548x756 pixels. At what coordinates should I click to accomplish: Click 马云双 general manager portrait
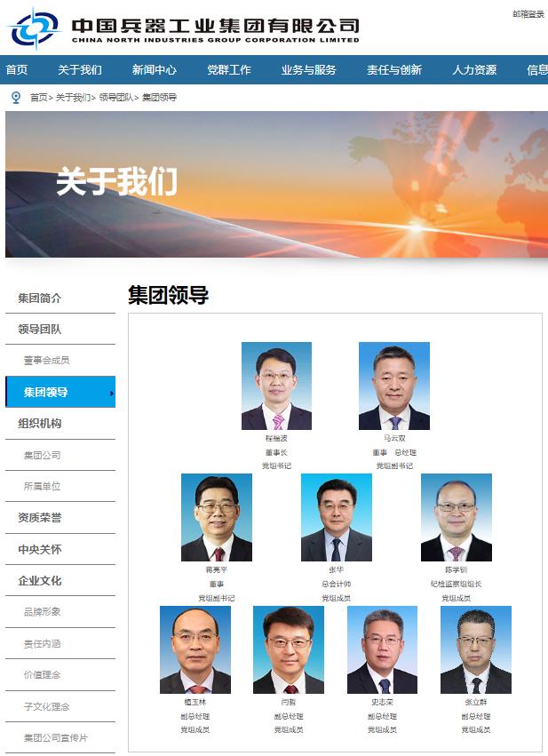point(394,386)
